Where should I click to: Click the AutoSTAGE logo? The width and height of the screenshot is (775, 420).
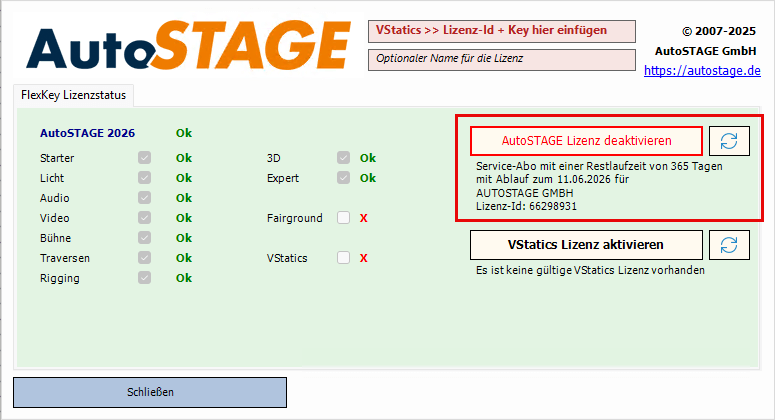tap(188, 45)
